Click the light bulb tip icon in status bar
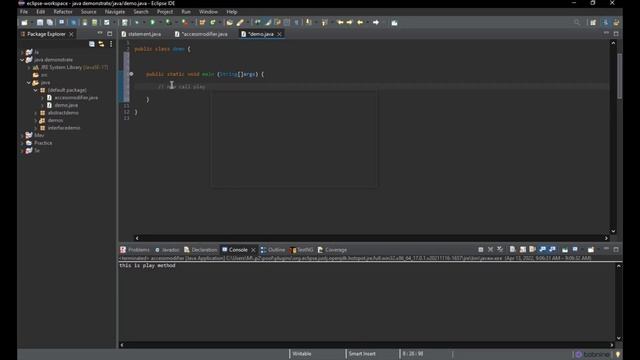 [x=618, y=354]
